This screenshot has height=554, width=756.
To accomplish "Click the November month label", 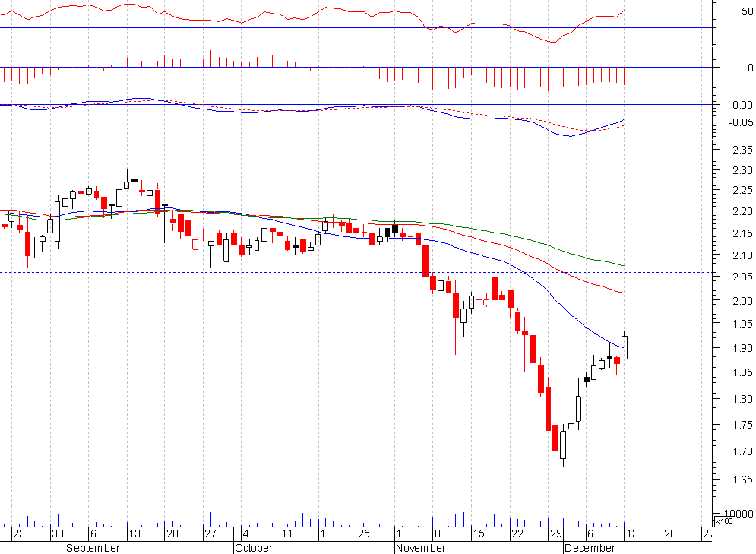I will tap(421, 548).
